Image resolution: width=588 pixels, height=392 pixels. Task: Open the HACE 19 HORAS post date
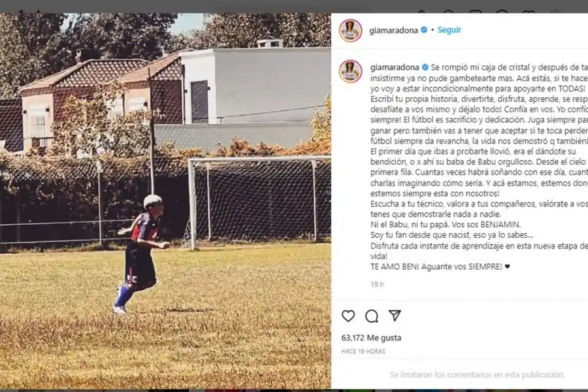point(363,351)
